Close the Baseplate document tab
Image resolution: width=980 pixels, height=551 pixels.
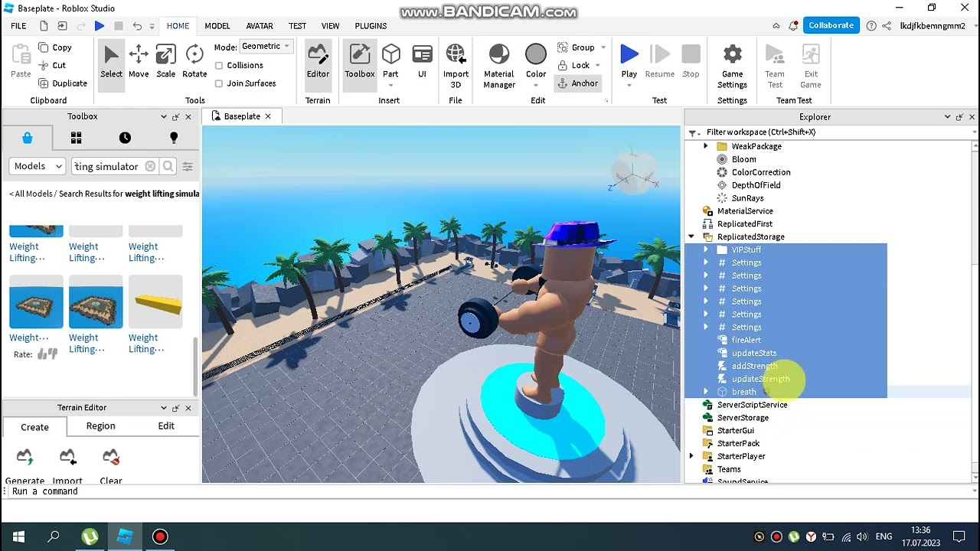pyautogui.click(x=268, y=116)
